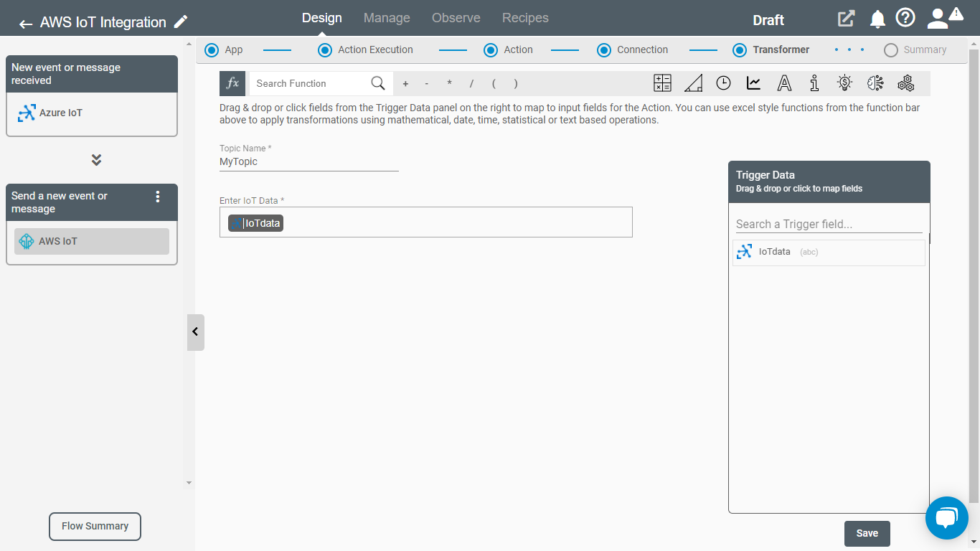Viewport: 980px width, 551px height.
Task: Insert the divide slash operator
Action: point(471,84)
